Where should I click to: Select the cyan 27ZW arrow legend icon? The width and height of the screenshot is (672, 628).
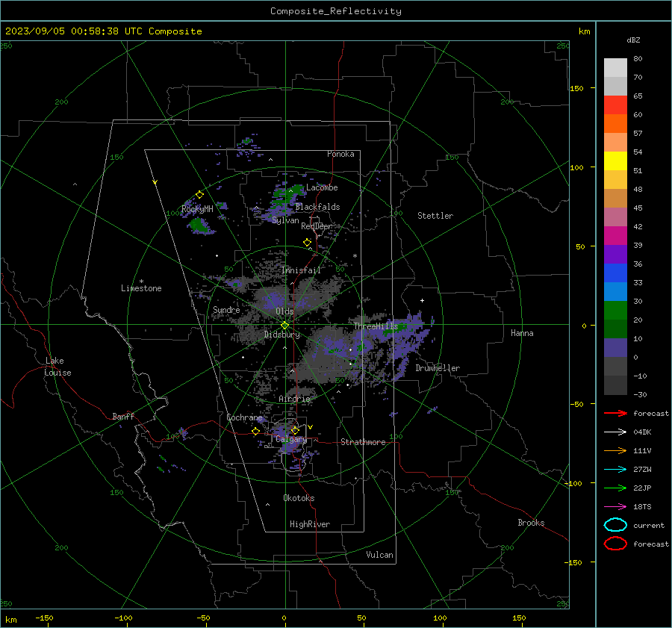tap(615, 470)
